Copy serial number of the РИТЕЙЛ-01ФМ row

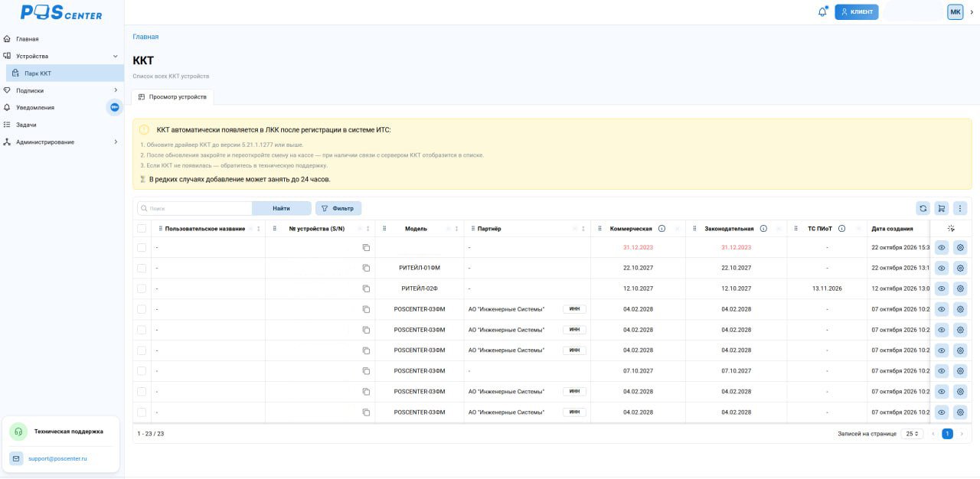366,268
